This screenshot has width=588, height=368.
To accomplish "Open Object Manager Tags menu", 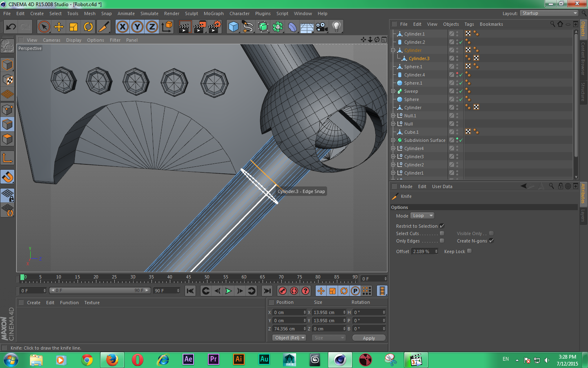I will [469, 24].
